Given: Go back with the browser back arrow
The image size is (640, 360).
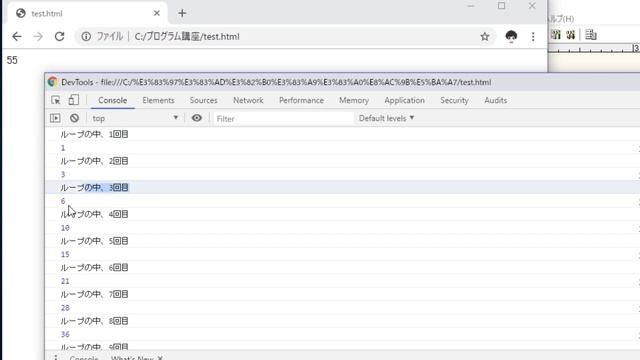Looking at the screenshot, I should click(x=17, y=37).
